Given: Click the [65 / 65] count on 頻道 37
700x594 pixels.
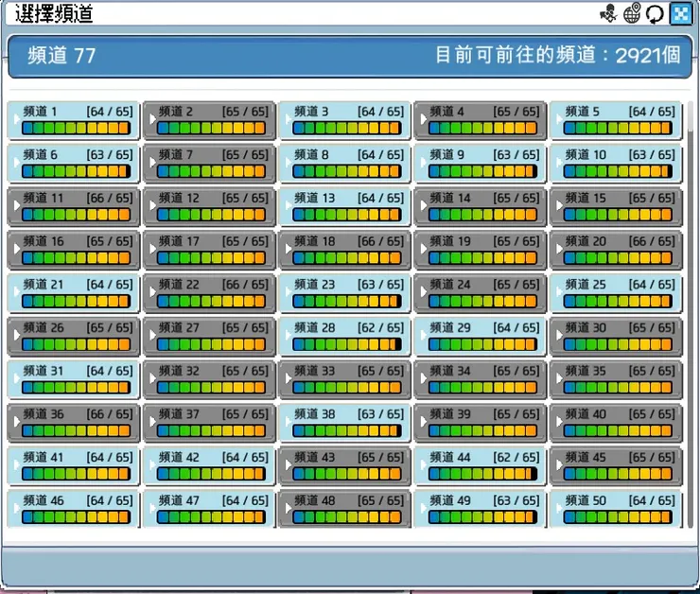Looking at the screenshot, I should coord(245,414).
